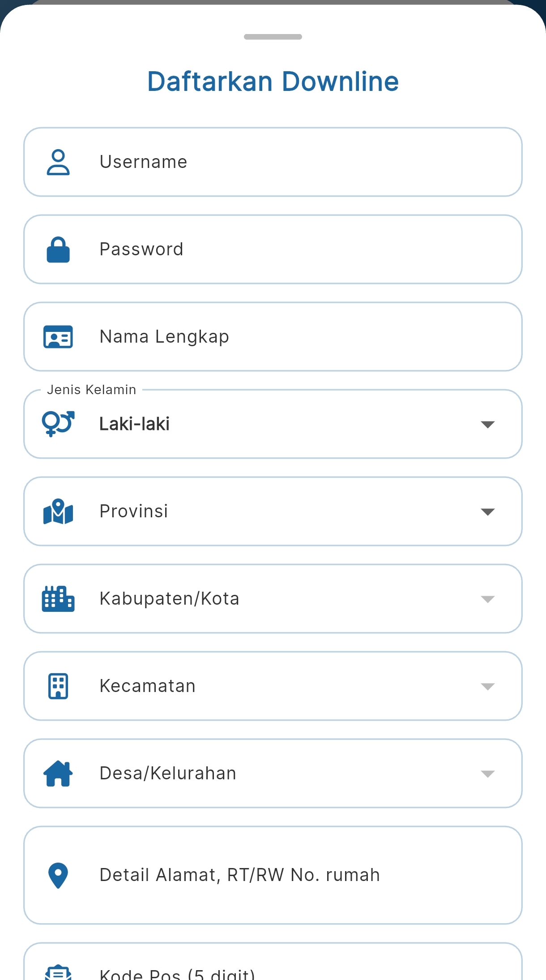Expand the Kabupaten/Kota dropdown arrow
The width and height of the screenshot is (546, 980).
point(487,599)
